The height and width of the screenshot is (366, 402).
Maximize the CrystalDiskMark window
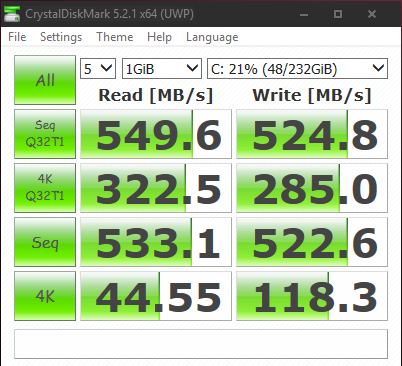[x=338, y=14]
